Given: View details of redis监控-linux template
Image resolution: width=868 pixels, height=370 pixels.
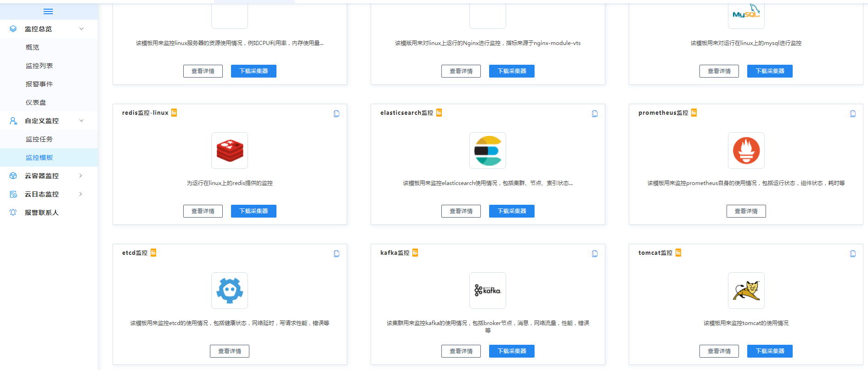Looking at the screenshot, I should tap(203, 211).
